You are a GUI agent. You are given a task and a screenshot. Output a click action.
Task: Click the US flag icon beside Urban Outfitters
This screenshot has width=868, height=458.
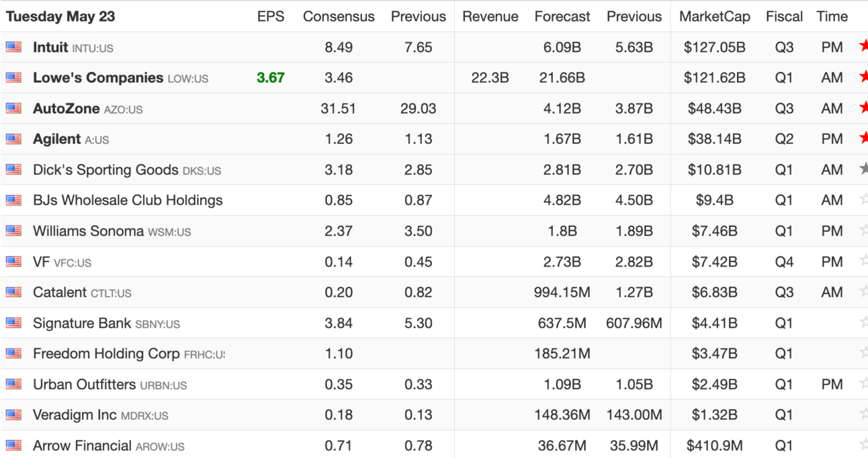(x=13, y=384)
